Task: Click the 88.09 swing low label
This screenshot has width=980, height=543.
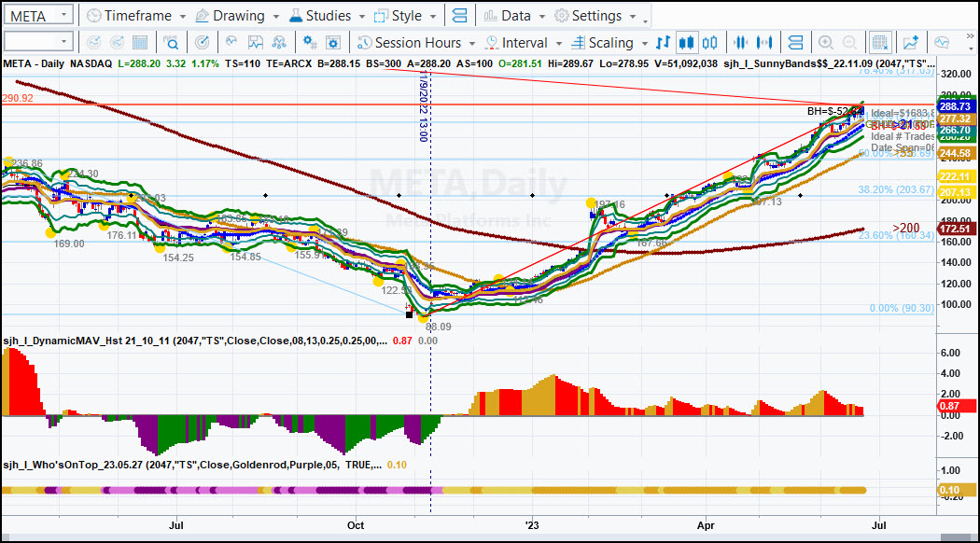Action: 438,327
